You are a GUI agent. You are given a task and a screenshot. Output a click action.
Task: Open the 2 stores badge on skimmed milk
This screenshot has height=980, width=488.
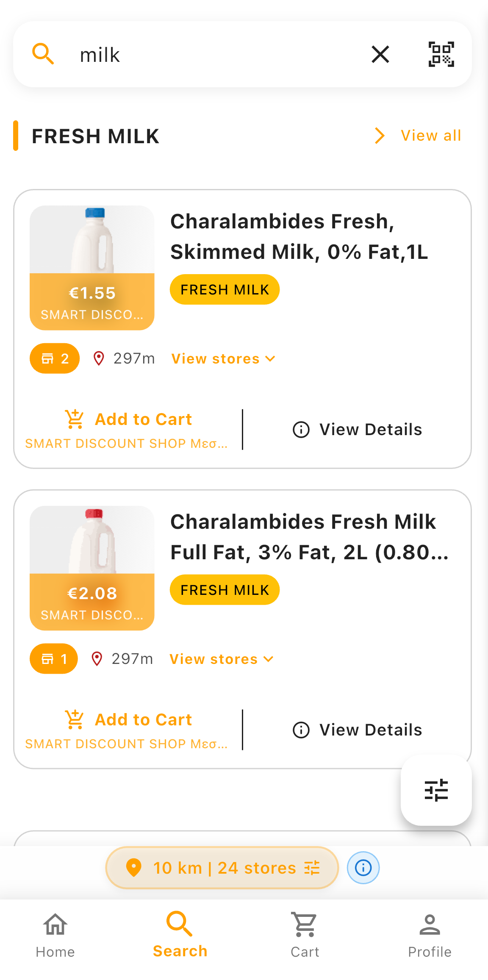pyautogui.click(x=55, y=358)
